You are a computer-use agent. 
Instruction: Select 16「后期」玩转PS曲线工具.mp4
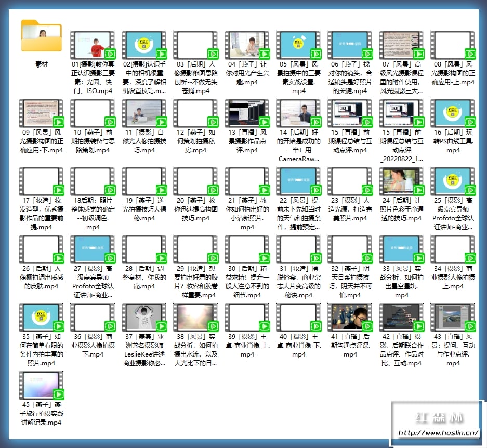453,113
